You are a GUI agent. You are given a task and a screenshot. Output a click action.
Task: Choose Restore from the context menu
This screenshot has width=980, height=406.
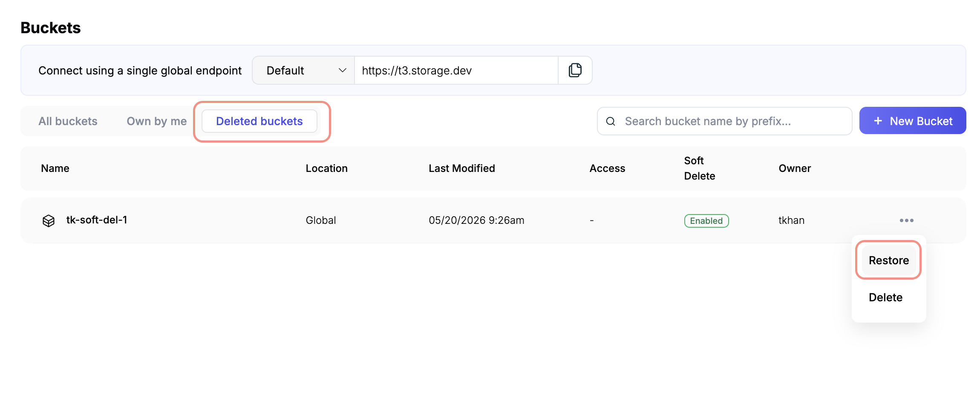click(889, 260)
